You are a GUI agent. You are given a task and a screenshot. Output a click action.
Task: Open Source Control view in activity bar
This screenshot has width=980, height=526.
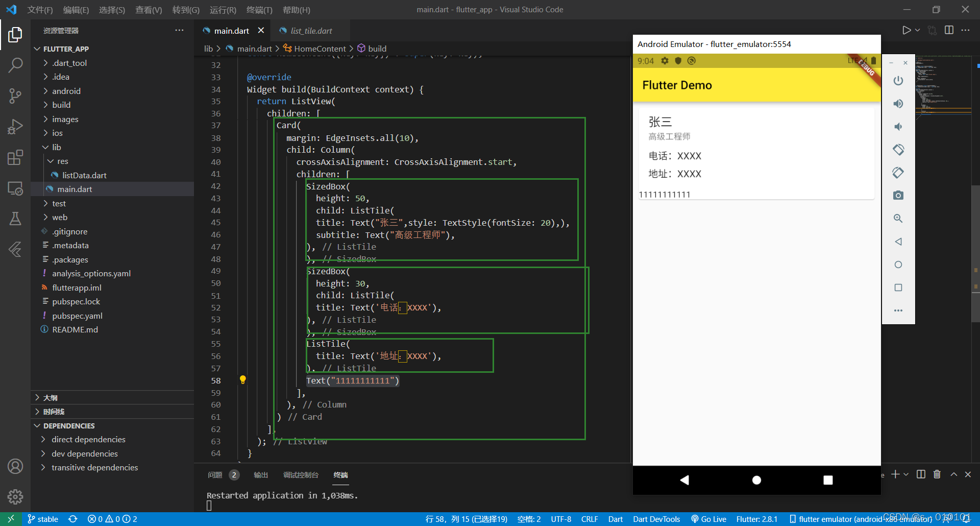(x=15, y=96)
